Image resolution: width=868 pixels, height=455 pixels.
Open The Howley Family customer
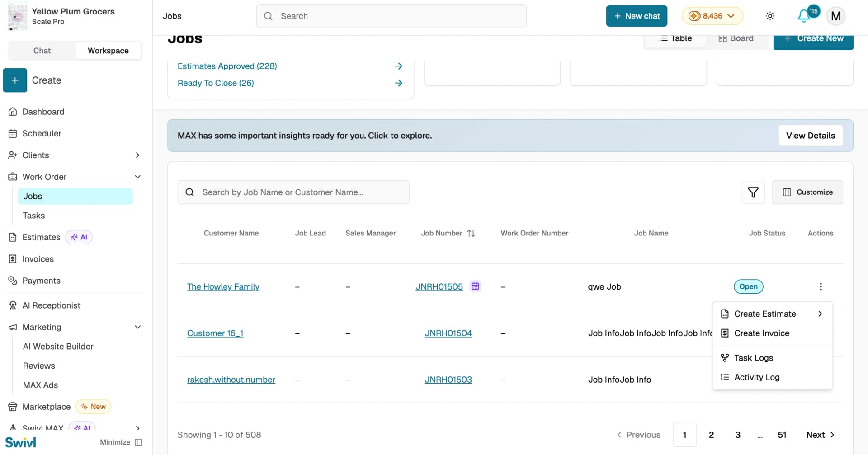point(223,287)
